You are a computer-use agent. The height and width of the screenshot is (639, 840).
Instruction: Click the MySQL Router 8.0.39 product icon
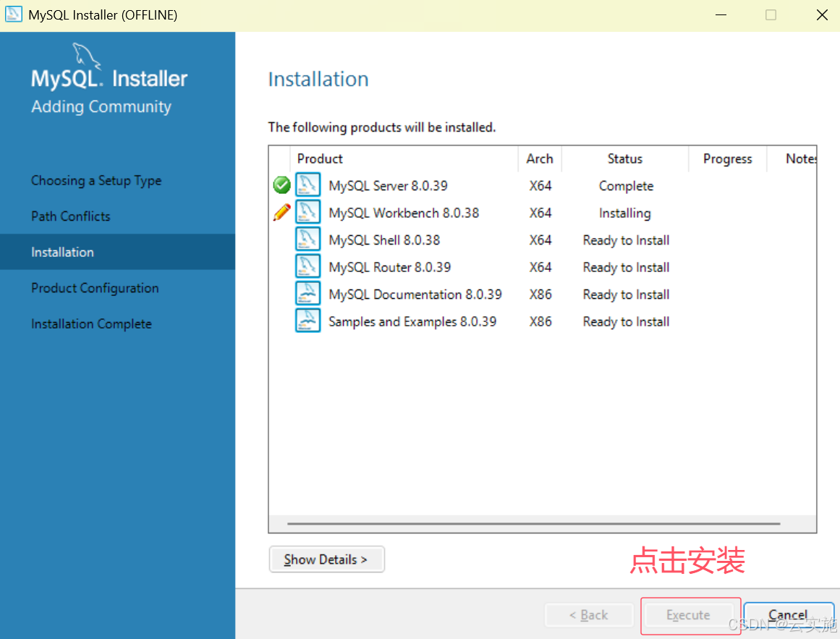(x=308, y=266)
